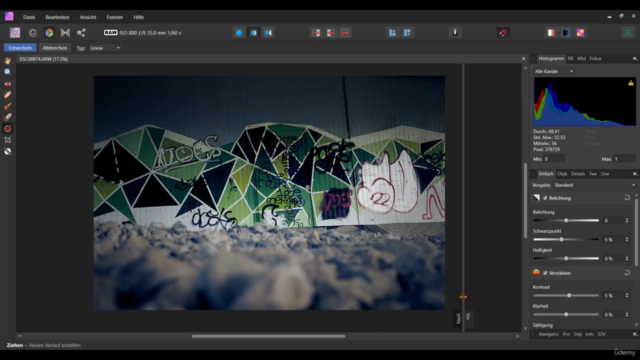Click the histogram Max input field
The width and height of the screenshot is (640, 360).
coord(624,159)
